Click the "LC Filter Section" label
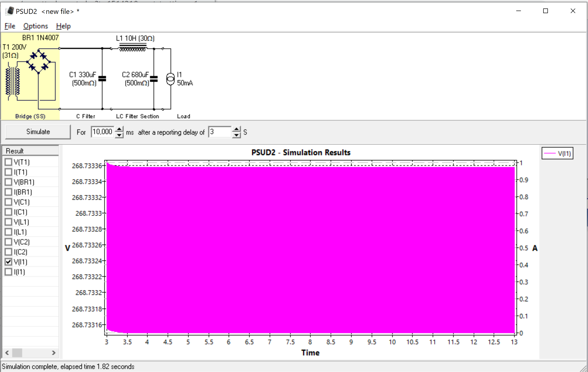The image size is (588, 372). (137, 116)
